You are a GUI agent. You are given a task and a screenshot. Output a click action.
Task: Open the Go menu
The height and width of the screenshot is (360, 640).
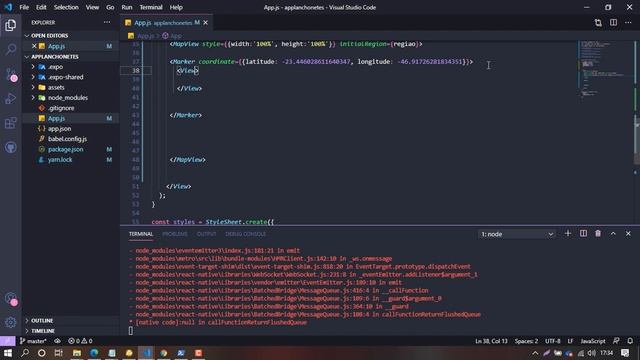click(x=110, y=7)
